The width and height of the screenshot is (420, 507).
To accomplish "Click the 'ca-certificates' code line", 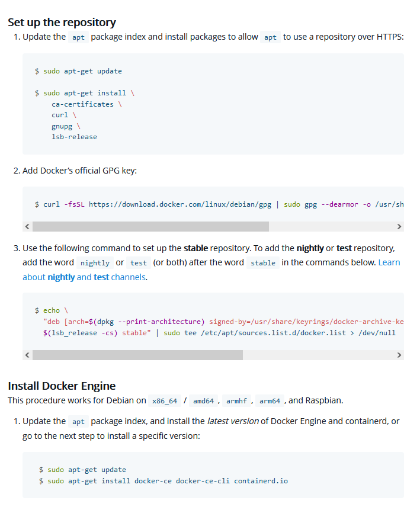I will point(86,104).
